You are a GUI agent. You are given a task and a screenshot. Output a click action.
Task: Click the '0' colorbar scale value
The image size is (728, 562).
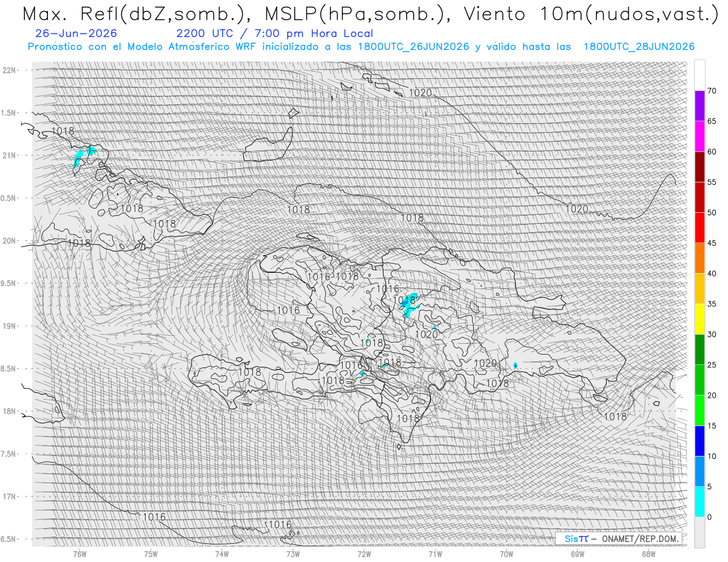(709, 517)
